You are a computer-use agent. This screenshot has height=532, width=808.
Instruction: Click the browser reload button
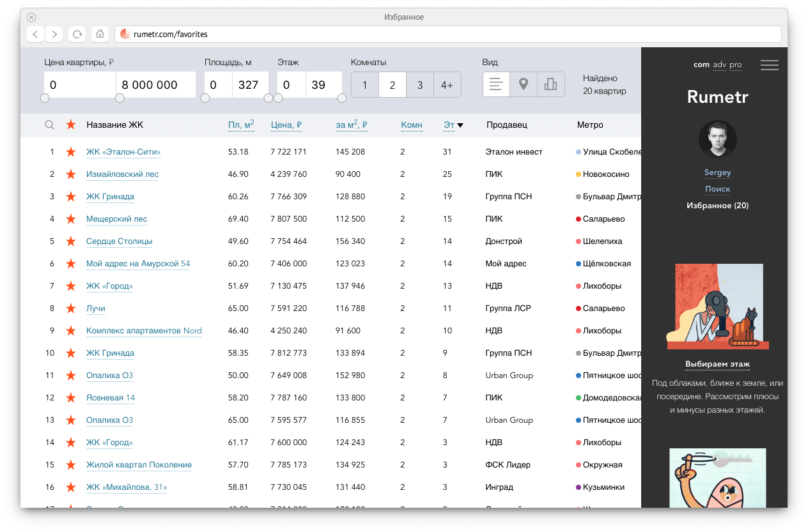point(77,34)
